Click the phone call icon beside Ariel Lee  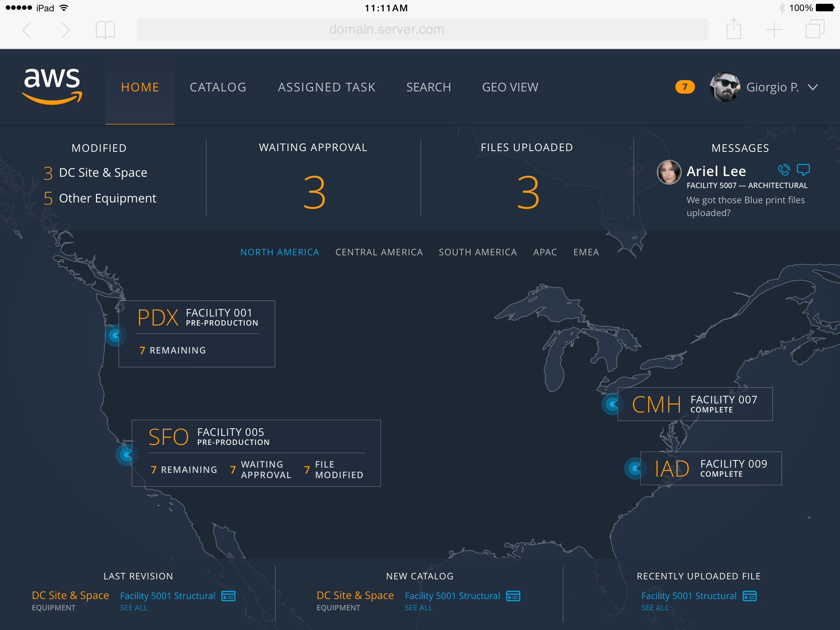[783, 170]
